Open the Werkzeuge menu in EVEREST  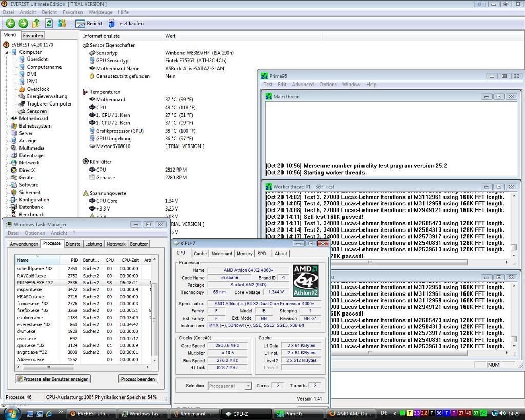[x=100, y=12]
